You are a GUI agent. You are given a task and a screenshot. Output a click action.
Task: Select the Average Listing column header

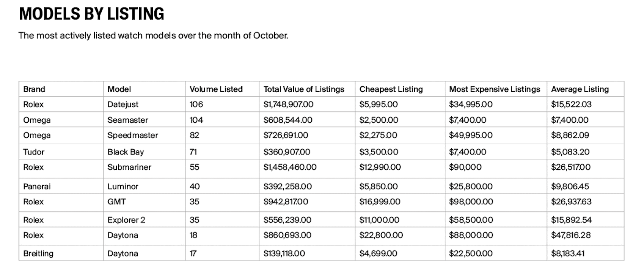pyautogui.click(x=580, y=89)
